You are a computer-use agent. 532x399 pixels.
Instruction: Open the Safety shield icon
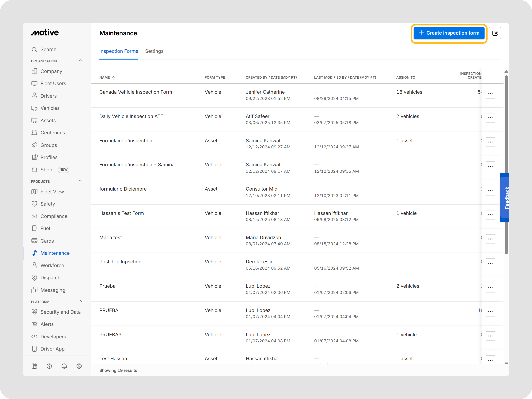coord(34,204)
